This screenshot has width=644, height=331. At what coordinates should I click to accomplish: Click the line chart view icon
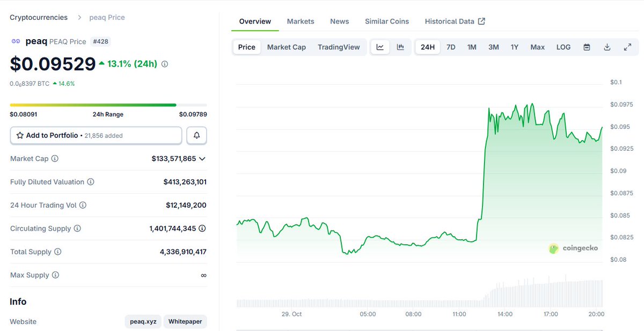[380, 47]
